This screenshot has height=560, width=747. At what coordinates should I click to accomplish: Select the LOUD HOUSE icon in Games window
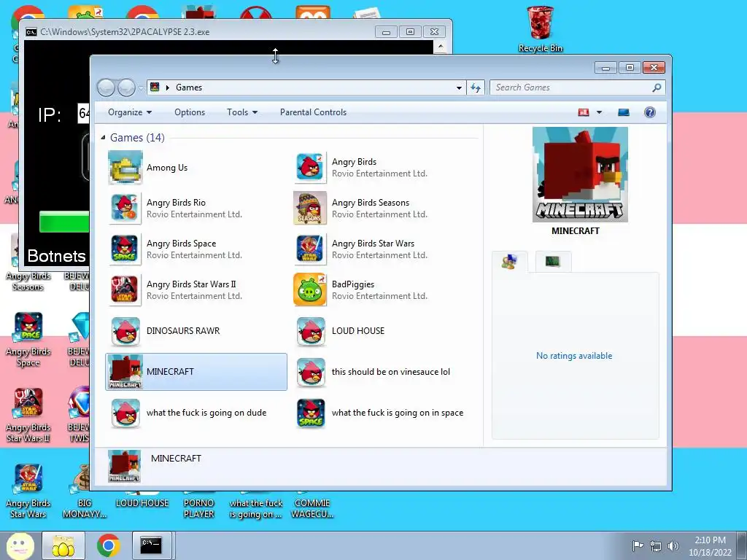(310, 331)
